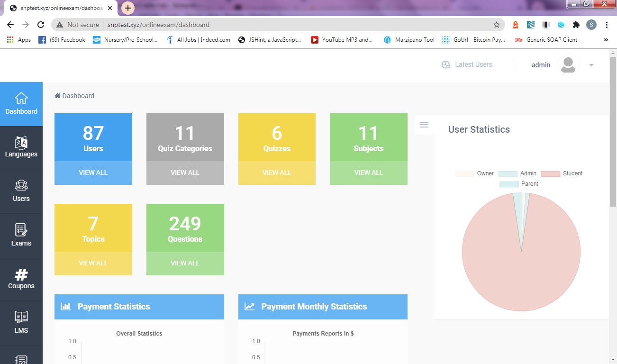Click the Dashboard home icon in sidebar

tap(21, 99)
